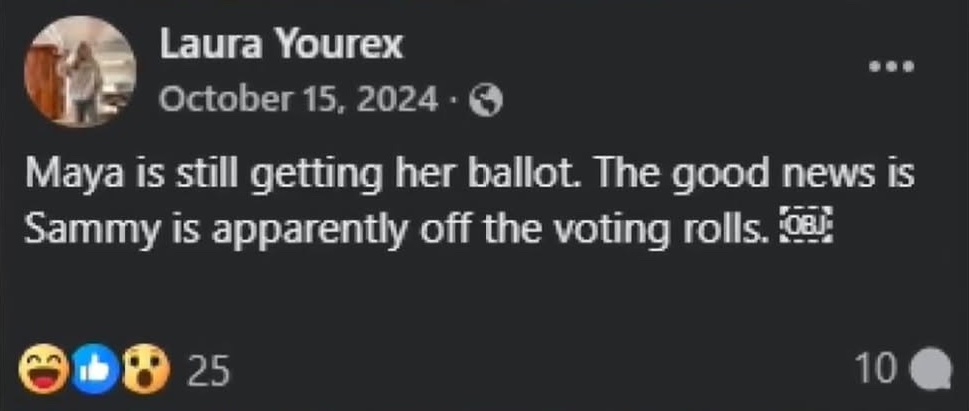
Task: Click the public globe privacy icon
Action: click(x=485, y=101)
